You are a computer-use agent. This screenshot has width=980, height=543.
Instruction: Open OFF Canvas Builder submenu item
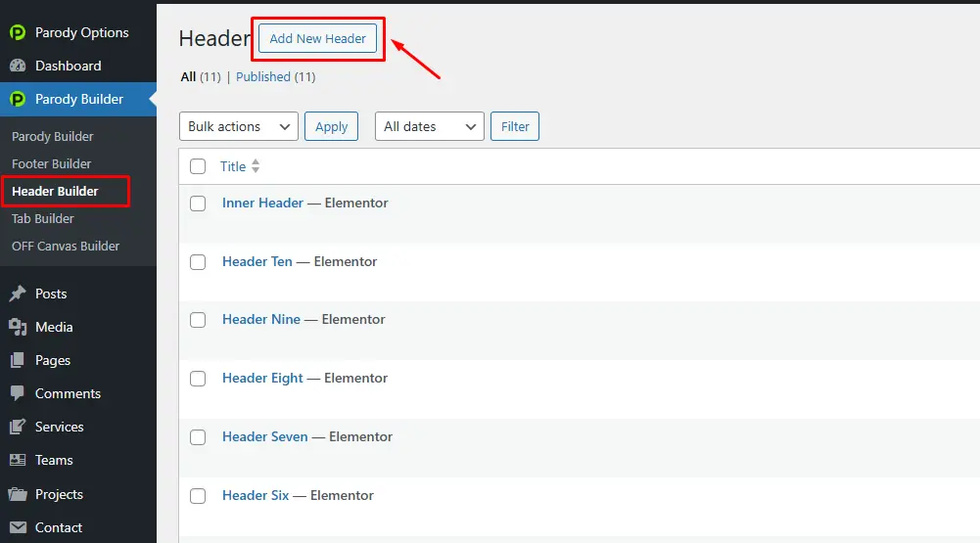(x=66, y=247)
